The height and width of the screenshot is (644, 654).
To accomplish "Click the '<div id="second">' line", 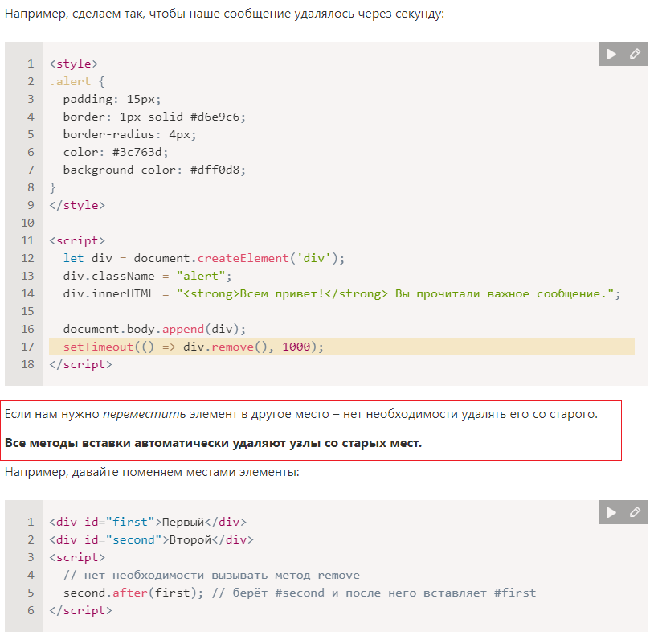I will click(151, 539).
